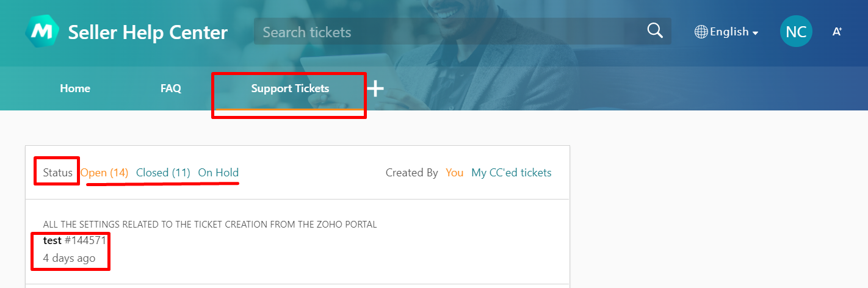Click the Seller Help Center hexagon logo
Screen dimensions: 868x288
click(42, 31)
